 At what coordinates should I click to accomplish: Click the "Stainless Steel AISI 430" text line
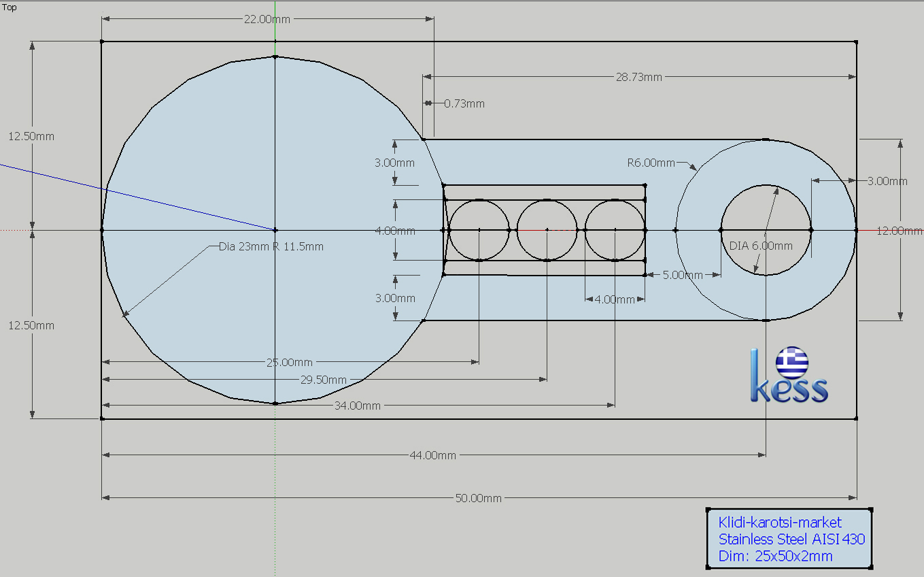[791, 539]
